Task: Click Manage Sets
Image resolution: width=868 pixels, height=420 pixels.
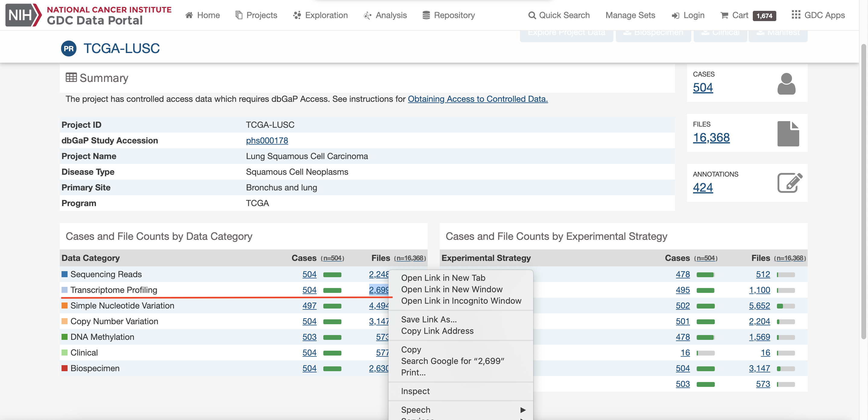Action: click(630, 15)
